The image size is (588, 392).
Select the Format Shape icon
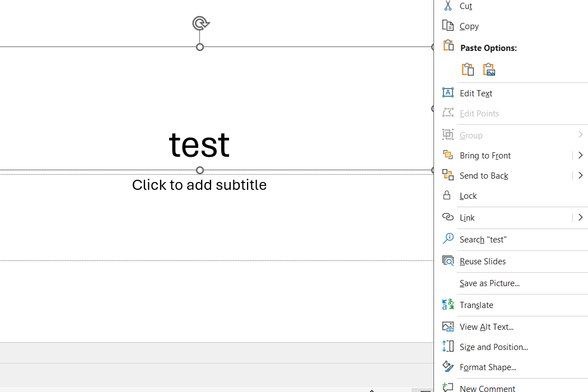coord(448,367)
